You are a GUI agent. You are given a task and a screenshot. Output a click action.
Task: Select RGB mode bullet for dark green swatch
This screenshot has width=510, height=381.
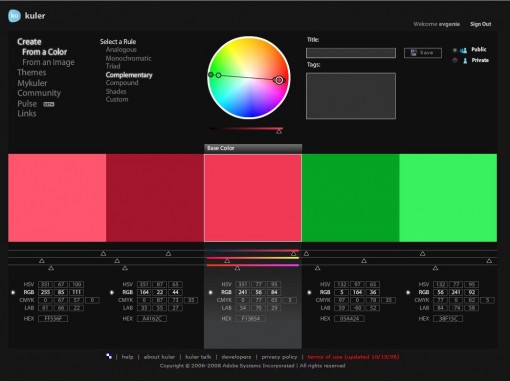click(309, 292)
